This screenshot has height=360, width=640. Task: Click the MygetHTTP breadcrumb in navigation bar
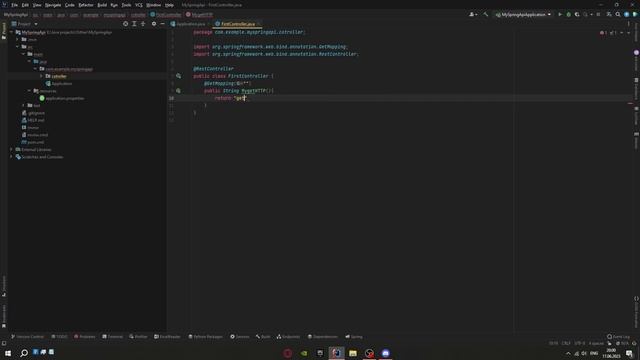tap(199, 15)
